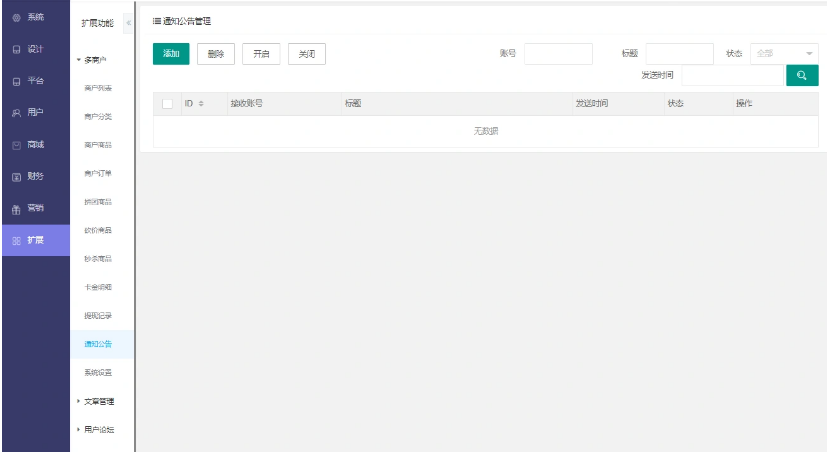Click the 开启 button
This screenshot has width=827, height=452.
tap(261, 54)
